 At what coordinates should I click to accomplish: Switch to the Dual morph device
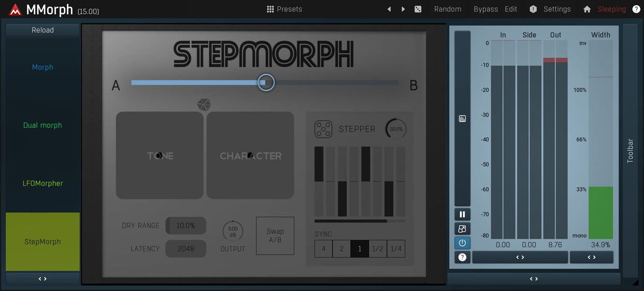42,125
